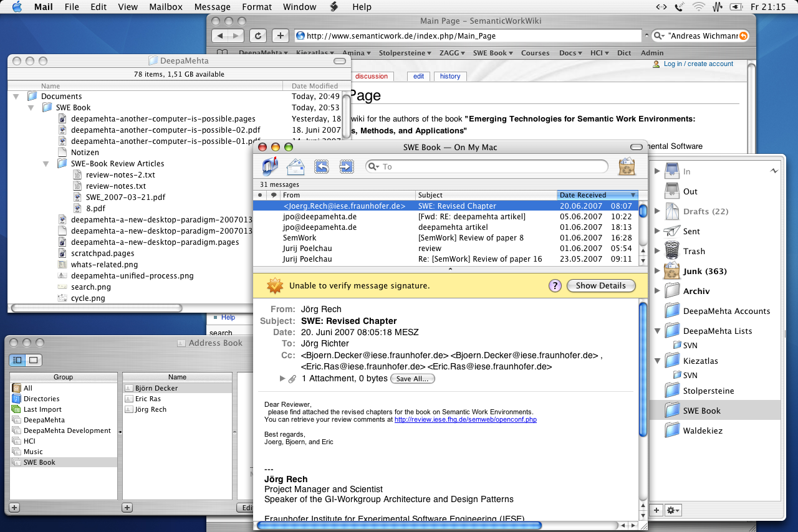Click the Forward arrow stamp icon
The image size is (798, 532).
click(x=346, y=166)
